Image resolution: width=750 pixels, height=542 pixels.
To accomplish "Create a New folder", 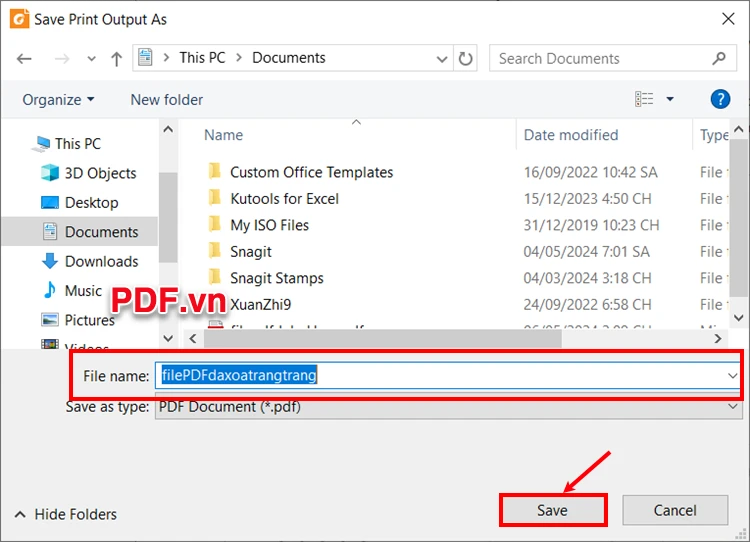I will (x=166, y=100).
